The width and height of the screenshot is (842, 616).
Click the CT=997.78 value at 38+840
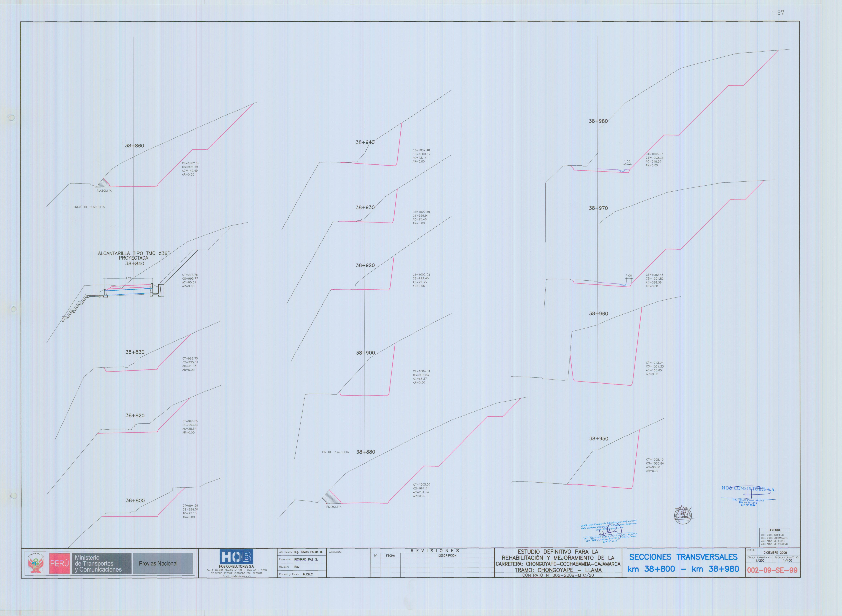(x=190, y=275)
